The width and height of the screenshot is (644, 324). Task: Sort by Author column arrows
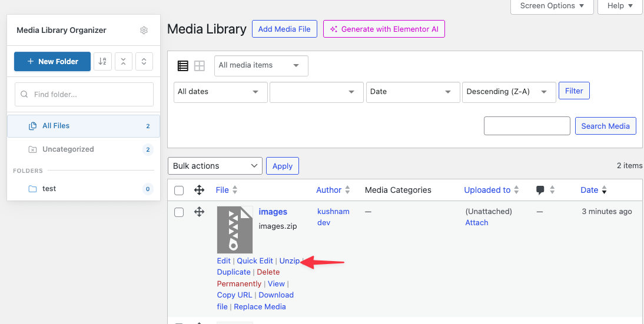click(347, 190)
